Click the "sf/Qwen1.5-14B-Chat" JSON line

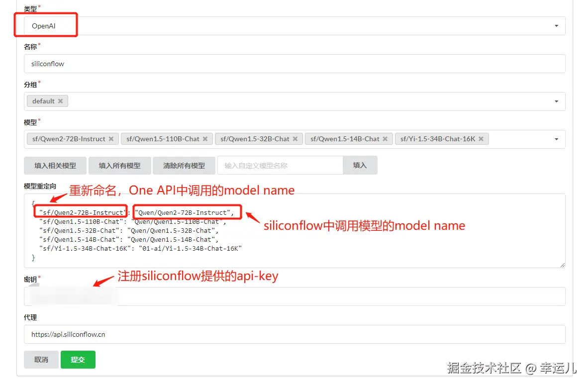pyautogui.click(x=129, y=240)
